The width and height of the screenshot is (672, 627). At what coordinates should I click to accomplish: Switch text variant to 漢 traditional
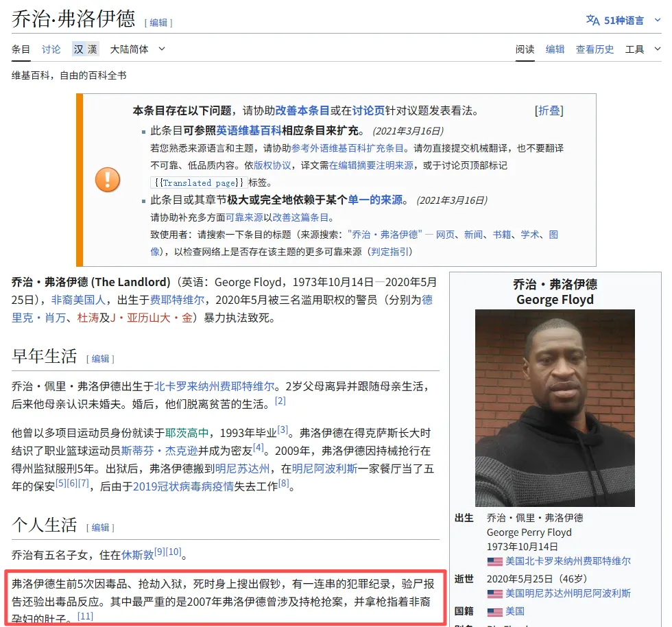(x=93, y=49)
